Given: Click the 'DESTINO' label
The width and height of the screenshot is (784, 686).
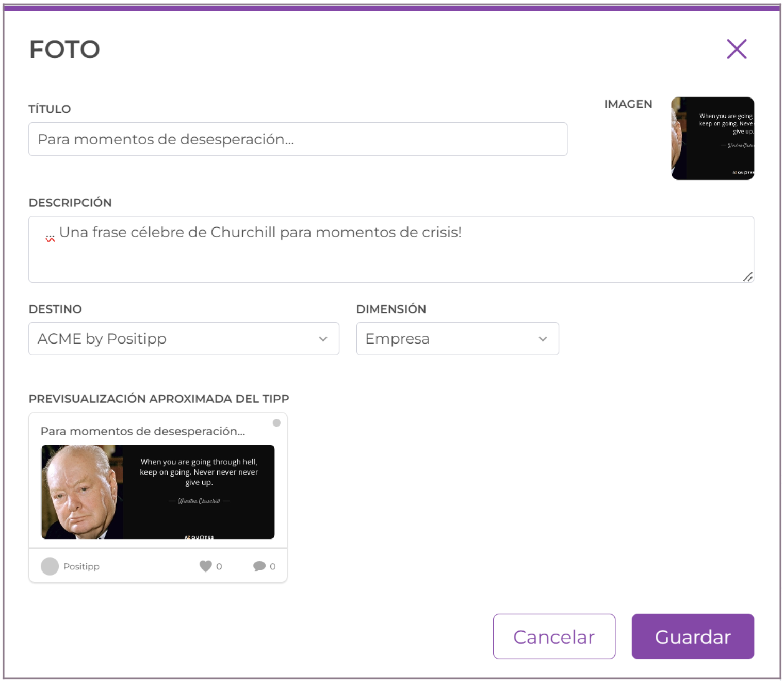Looking at the screenshot, I should pos(55,309).
